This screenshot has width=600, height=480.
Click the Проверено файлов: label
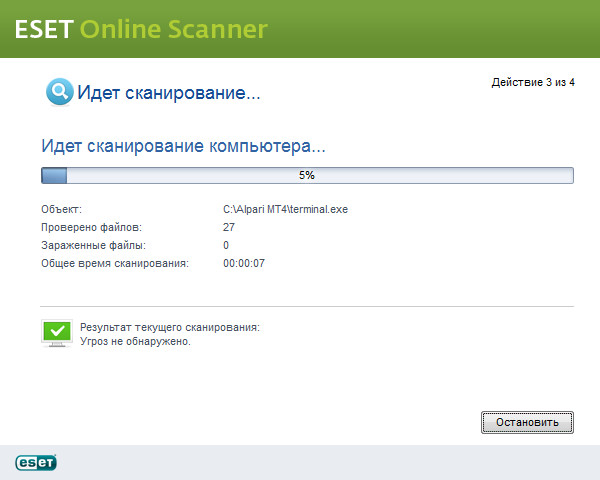(x=91, y=227)
